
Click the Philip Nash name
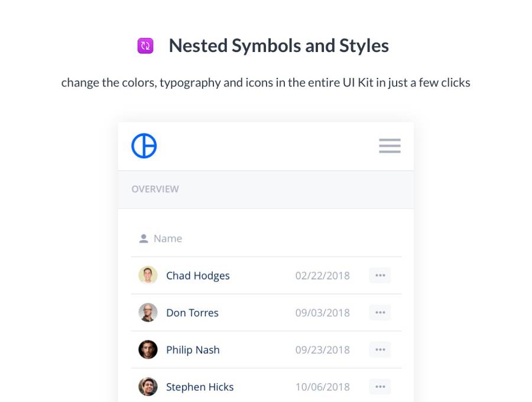193,350
